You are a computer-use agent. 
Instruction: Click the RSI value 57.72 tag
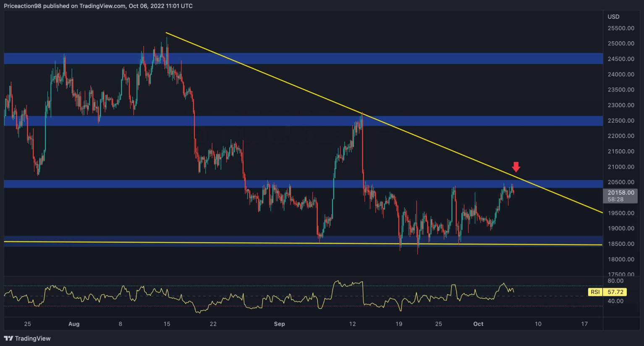point(615,292)
